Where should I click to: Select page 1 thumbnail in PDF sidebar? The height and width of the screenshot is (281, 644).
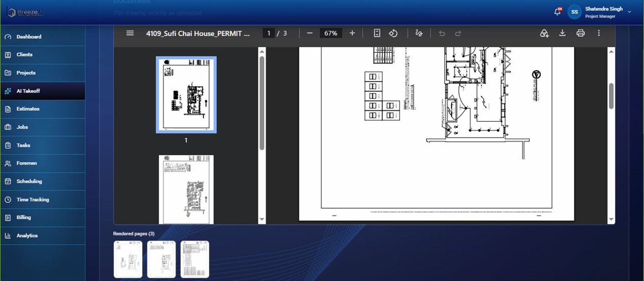click(186, 95)
